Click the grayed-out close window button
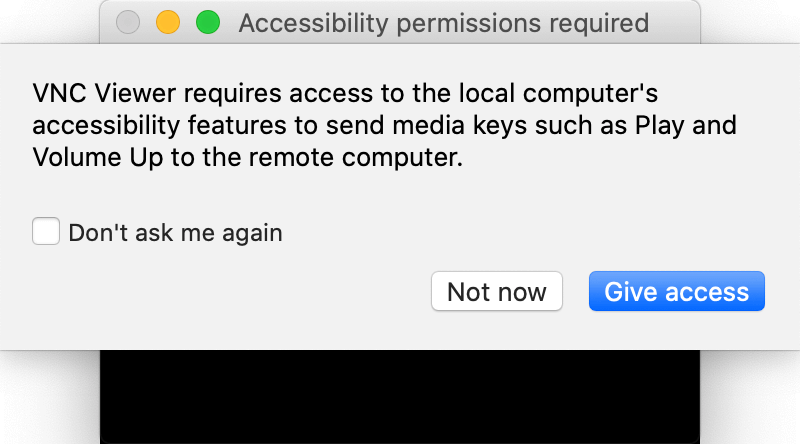Screen dimensions: 800x444 coord(128,22)
